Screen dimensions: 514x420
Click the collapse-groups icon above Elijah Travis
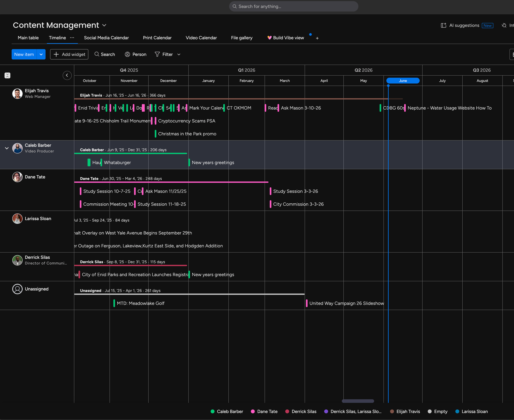pyautogui.click(x=8, y=75)
